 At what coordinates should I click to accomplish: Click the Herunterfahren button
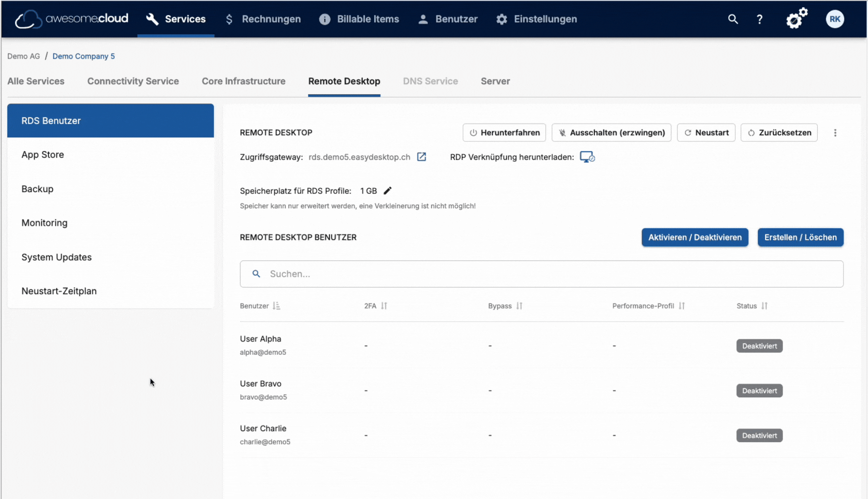click(x=504, y=133)
